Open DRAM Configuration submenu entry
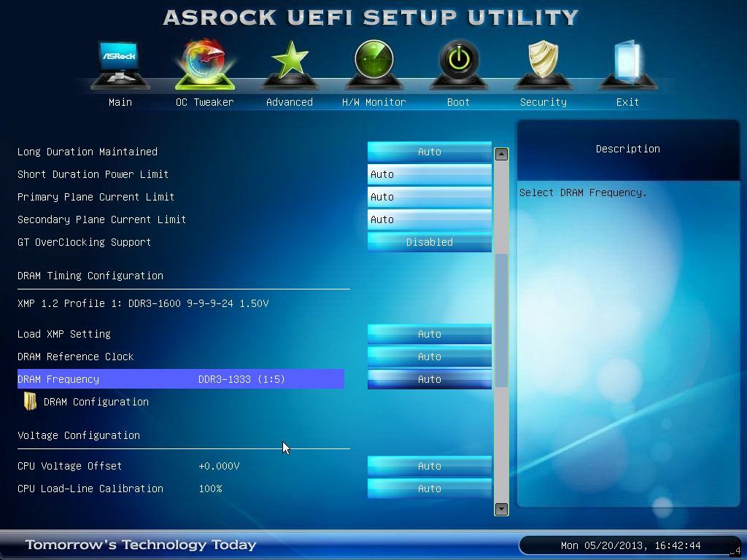Viewport: 747px width, 560px height. click(x=96, y=402)
